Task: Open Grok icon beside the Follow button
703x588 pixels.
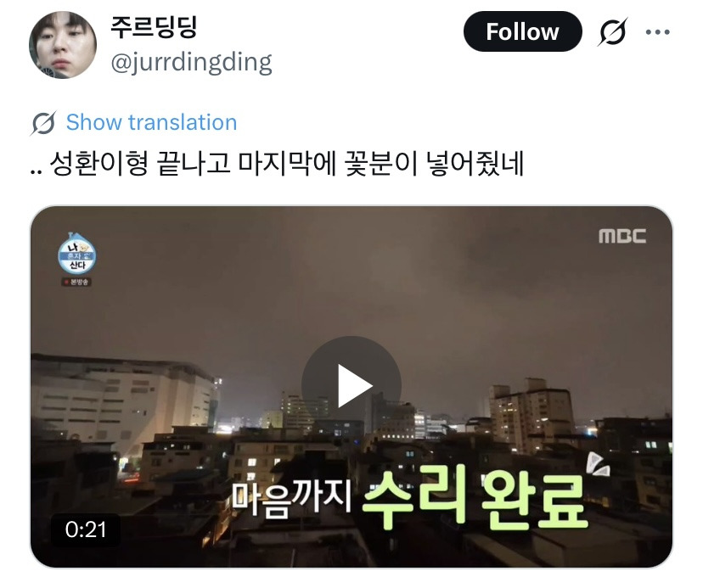Action: (x=612, y=32)
